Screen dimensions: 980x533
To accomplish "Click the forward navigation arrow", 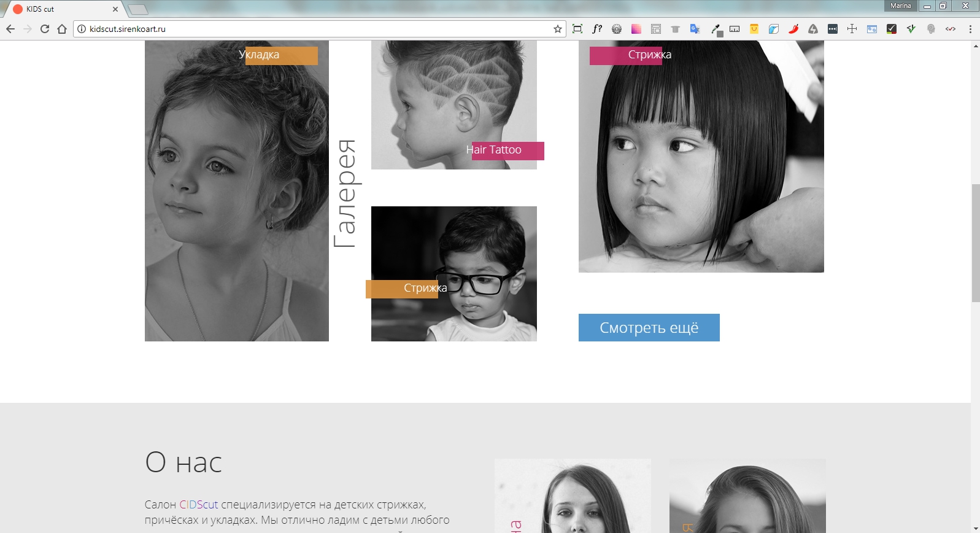I will click(x=28, y=29).
